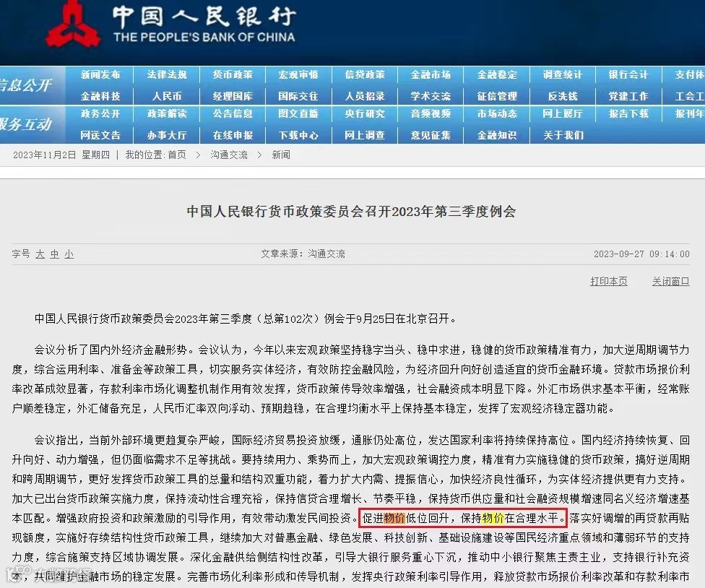
Task: Select 报告下载 in the navigation
Action: pyautogui.click(x=628, y=113)
